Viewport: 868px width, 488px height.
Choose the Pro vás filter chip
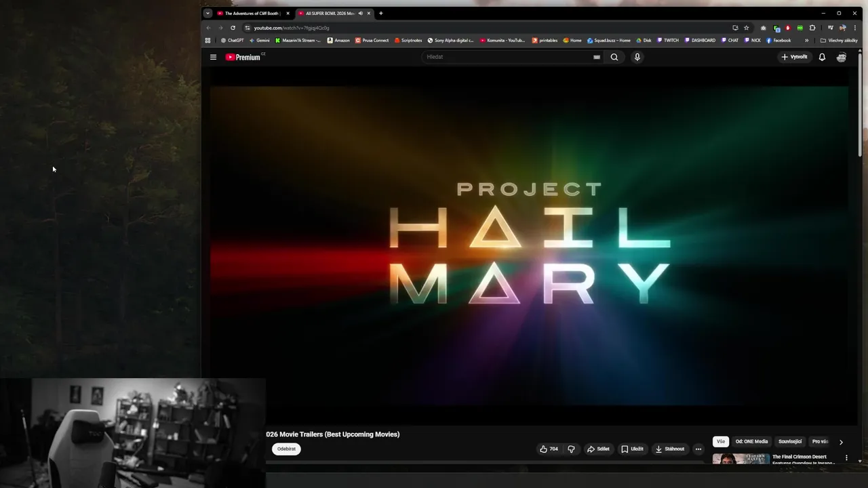(821, 441)
